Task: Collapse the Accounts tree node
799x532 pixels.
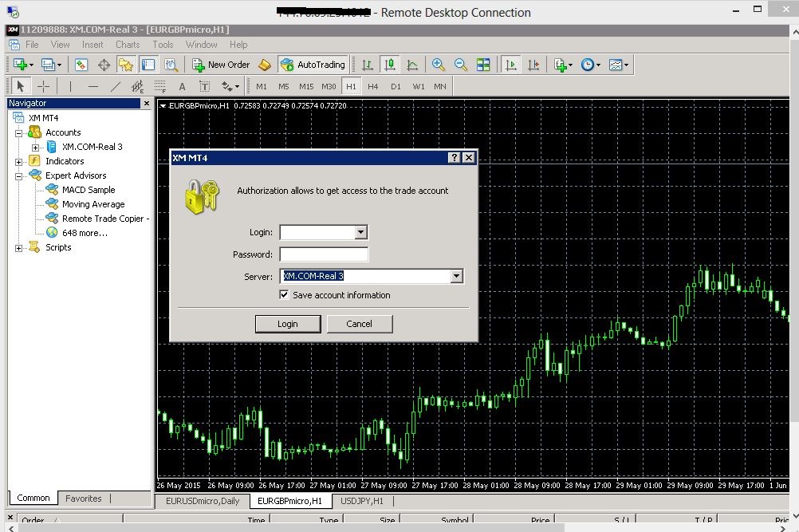Action: click(19, 133)
